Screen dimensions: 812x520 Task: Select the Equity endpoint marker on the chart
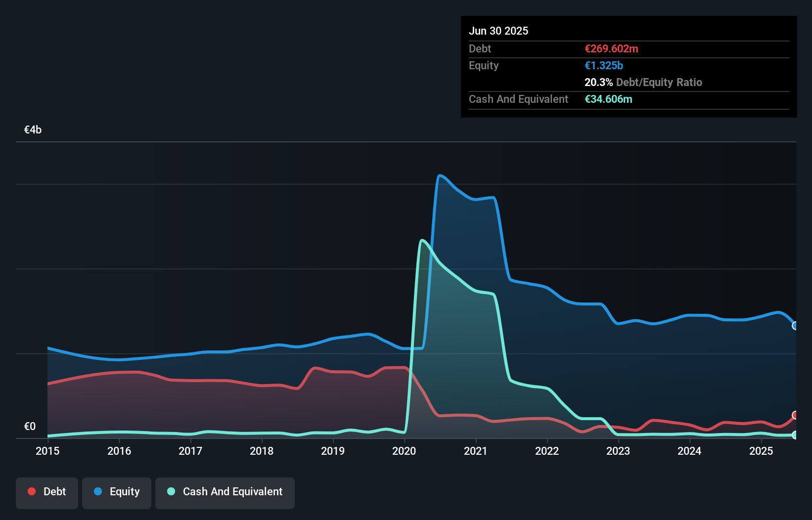point(795,326)
